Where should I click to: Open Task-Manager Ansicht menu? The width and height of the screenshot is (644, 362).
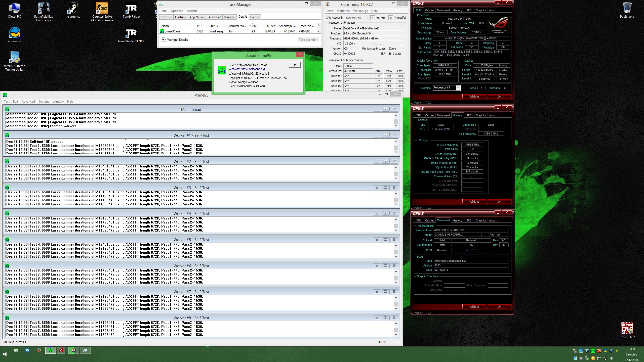tap(192, 11)
